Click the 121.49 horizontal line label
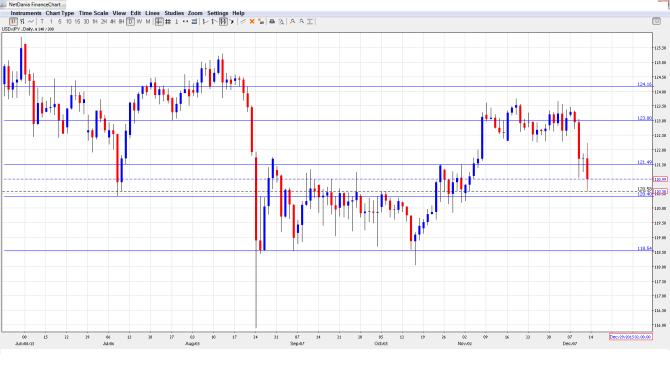The width and height of the screenshot is (670, 377). coord(645,162)
